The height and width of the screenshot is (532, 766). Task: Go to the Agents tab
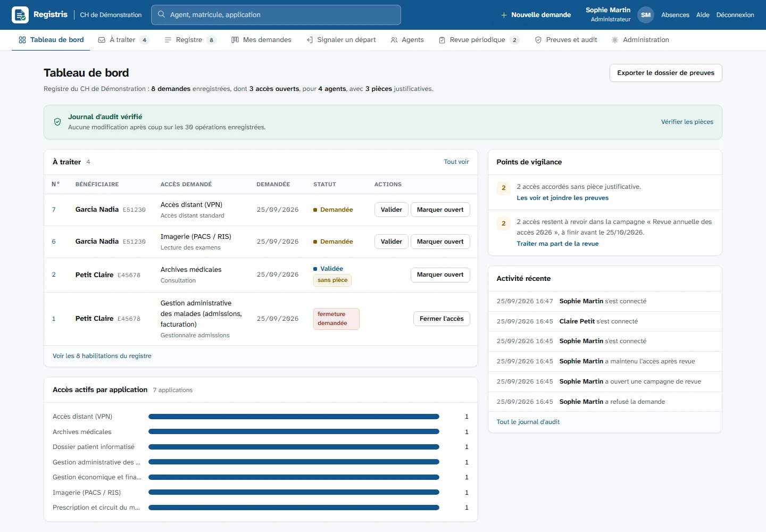pos(407,40)
